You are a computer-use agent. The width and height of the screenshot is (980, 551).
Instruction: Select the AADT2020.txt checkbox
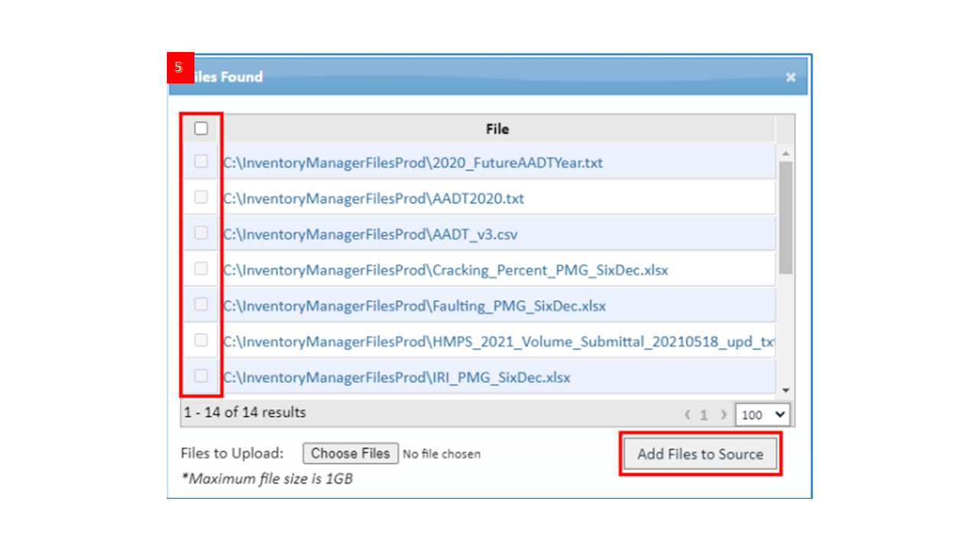tap(201, 197)
